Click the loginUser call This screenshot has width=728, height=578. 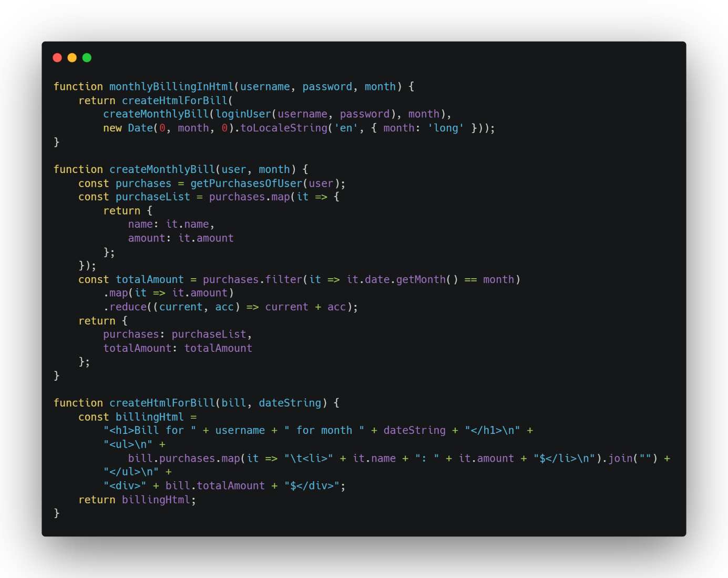coord(243,114)
